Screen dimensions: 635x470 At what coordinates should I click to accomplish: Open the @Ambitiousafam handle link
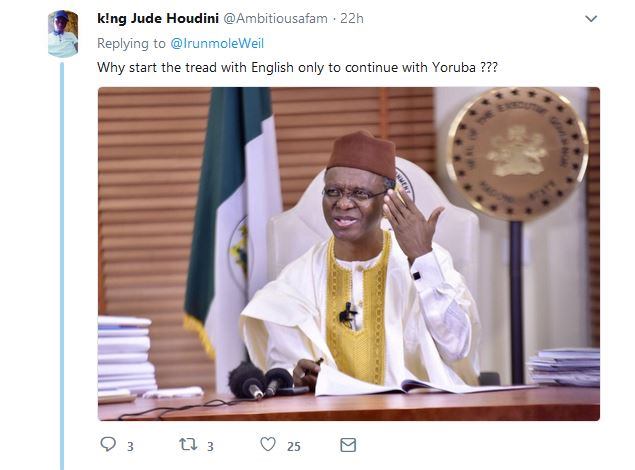(x=275, y=19)
